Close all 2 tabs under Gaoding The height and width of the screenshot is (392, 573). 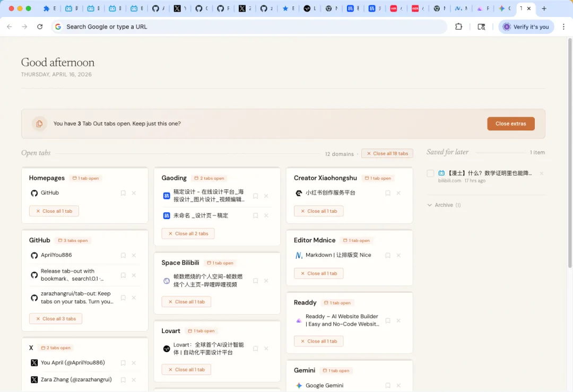(x=188, y=233)
